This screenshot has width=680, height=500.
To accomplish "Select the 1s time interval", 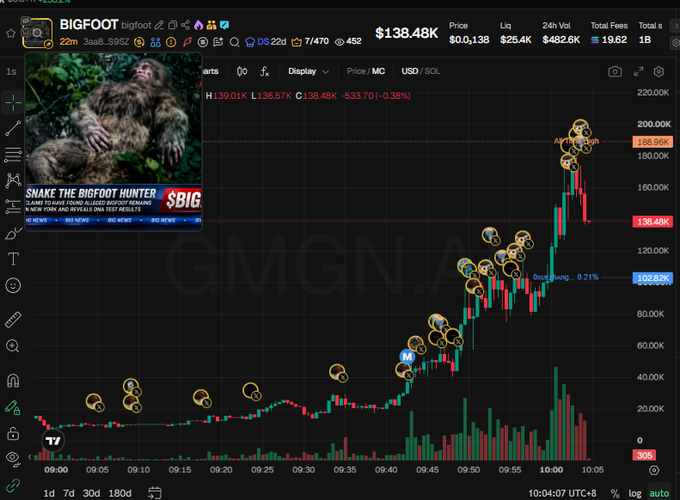I will [11, 72].
